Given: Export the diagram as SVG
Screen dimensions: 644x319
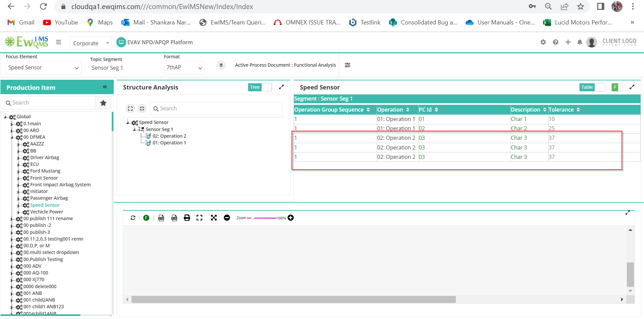Looking at the screenshot, I should (x=161, y=218).
